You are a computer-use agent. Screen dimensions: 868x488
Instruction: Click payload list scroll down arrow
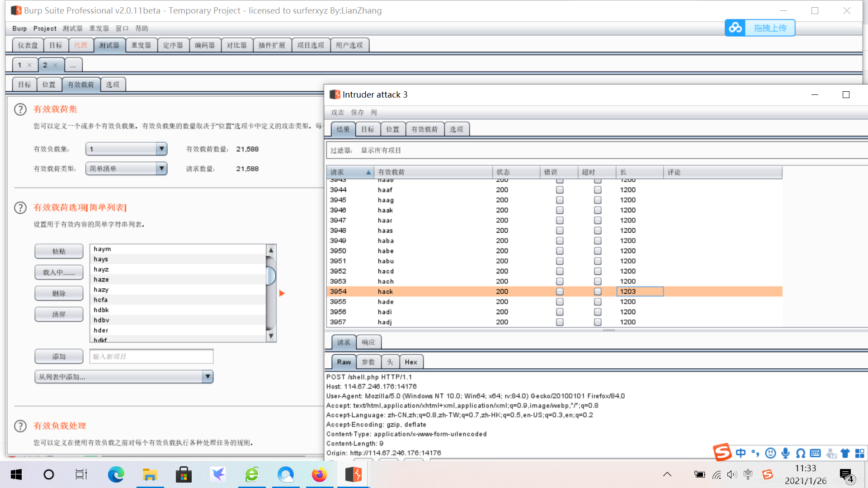point(271,336)
